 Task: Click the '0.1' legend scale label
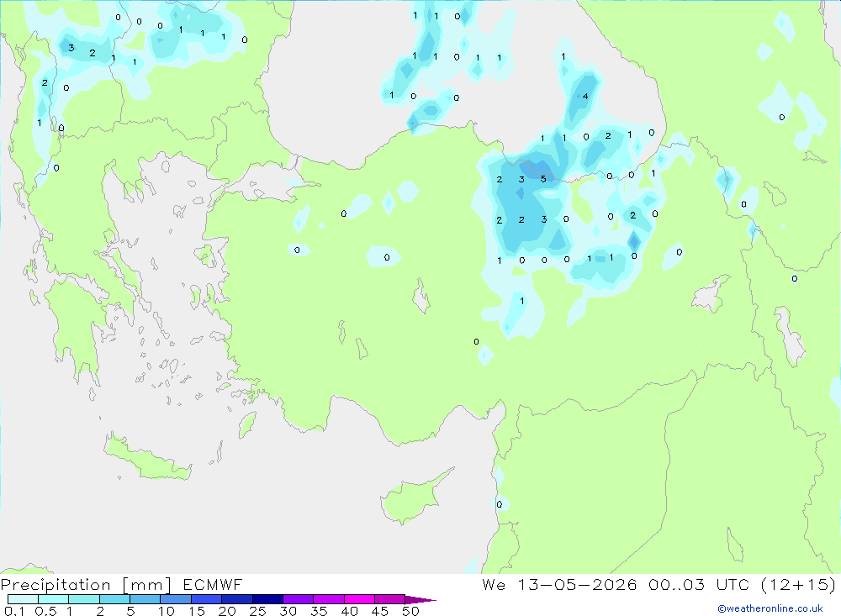[x=14, y=611]
